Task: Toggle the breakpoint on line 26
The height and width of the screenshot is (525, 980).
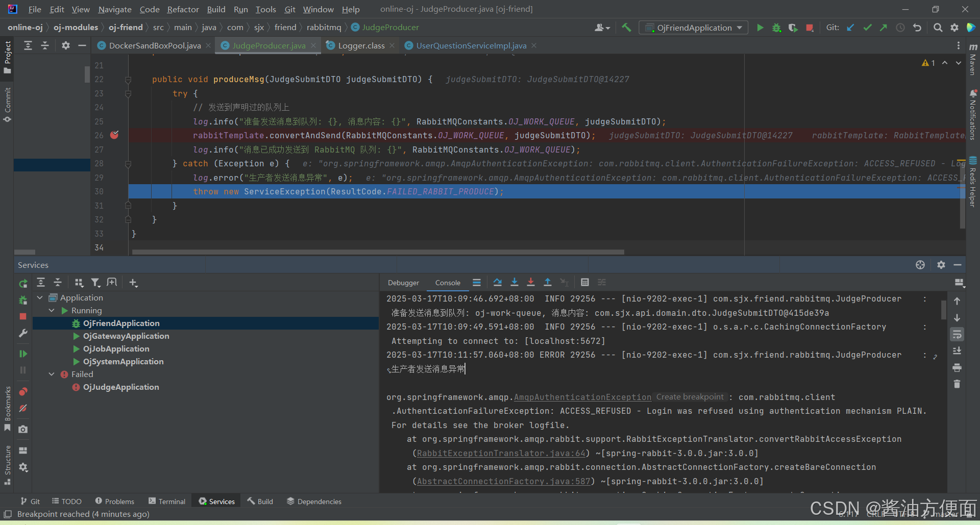Action: pos(114,135)
